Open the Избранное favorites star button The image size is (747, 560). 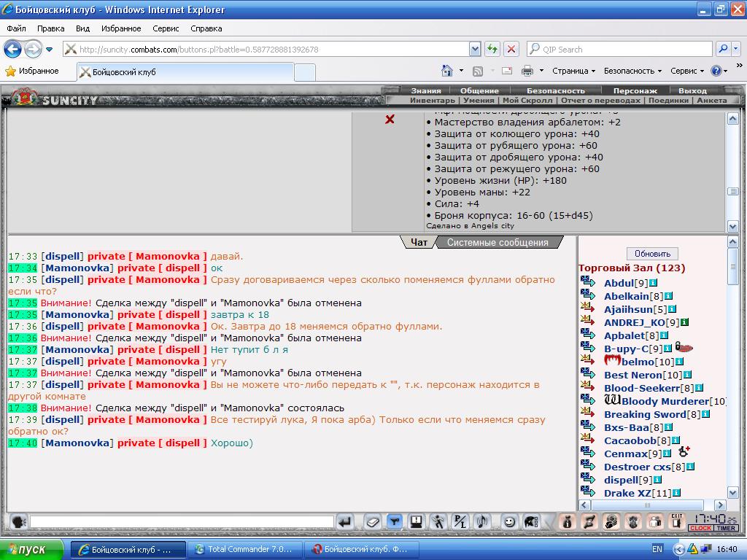pyautogui.click(x=31, y=71)
